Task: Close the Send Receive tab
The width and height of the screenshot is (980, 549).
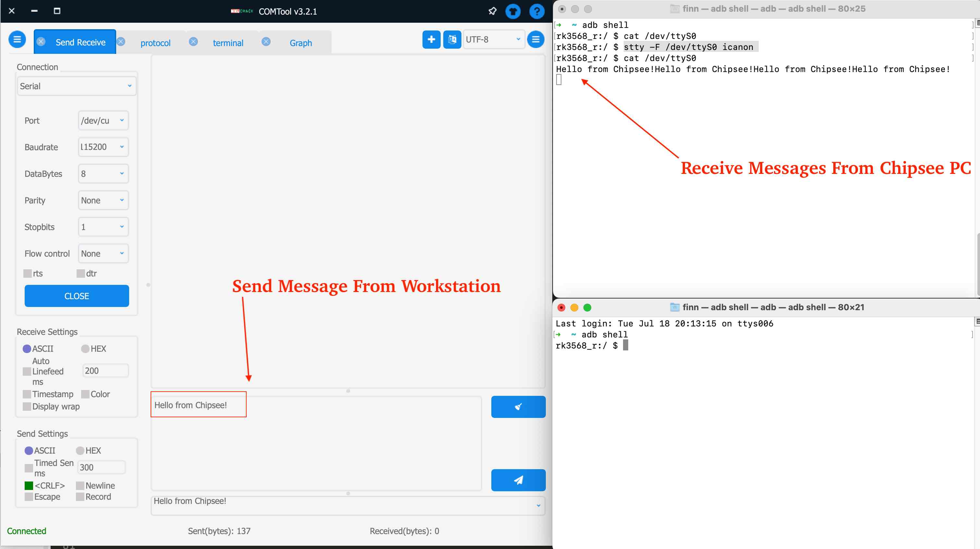Action: pos(41,42)
